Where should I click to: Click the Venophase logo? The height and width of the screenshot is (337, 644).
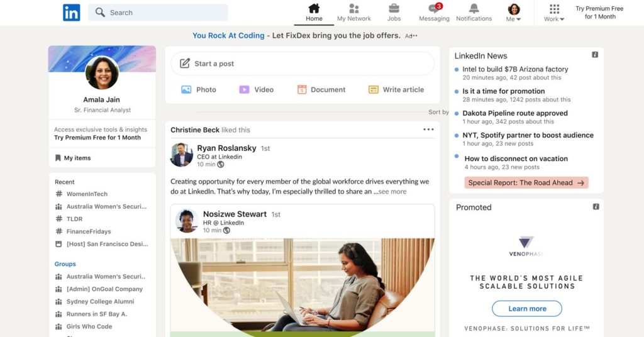click(526, 246)
